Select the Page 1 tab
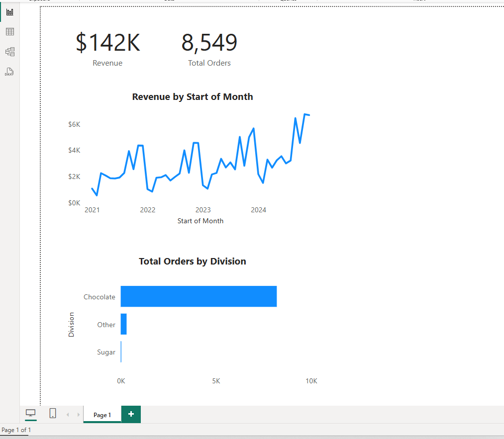504x439 pixels. click(102, 415)
